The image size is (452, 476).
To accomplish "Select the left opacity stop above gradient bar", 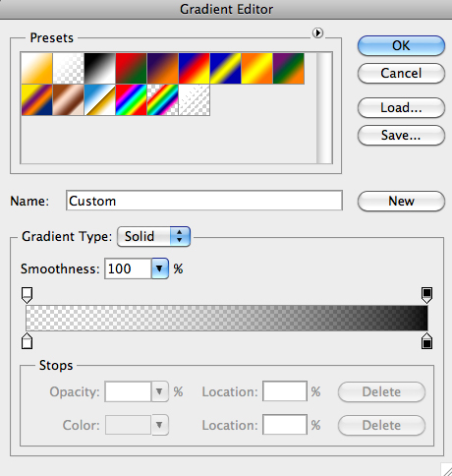I will [x=27, y=295].
